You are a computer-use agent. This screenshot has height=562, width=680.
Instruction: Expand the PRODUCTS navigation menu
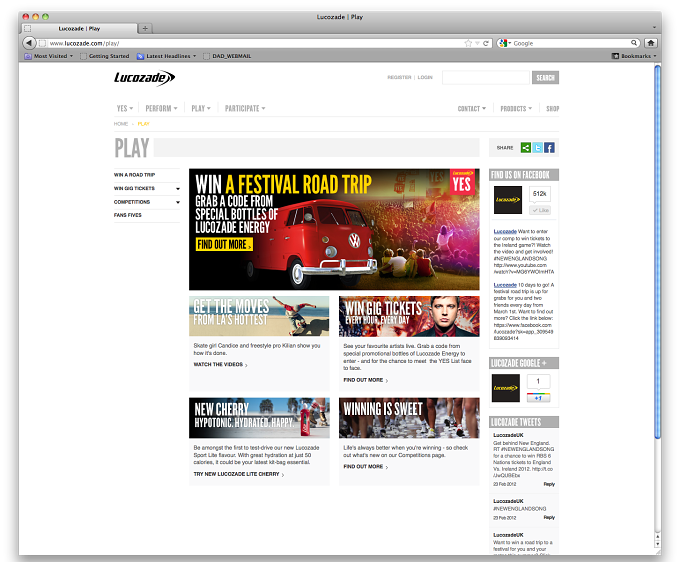pos(516,108)
